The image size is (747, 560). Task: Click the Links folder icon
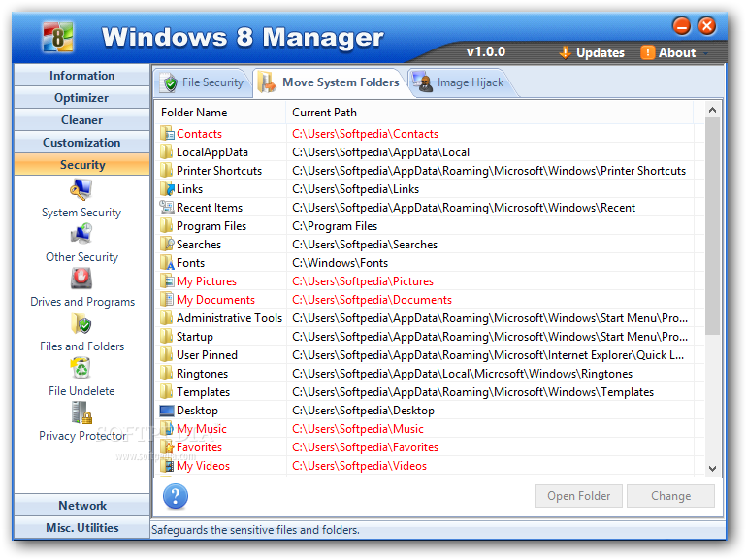point(167,188)
